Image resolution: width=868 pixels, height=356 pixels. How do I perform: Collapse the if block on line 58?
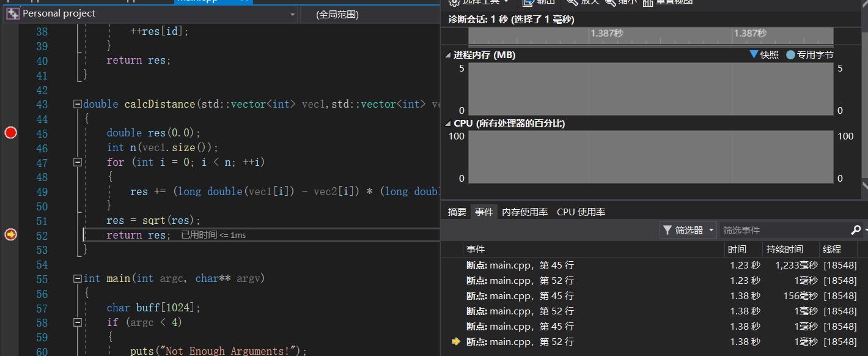pyautogui.click(x=77, y=322)
